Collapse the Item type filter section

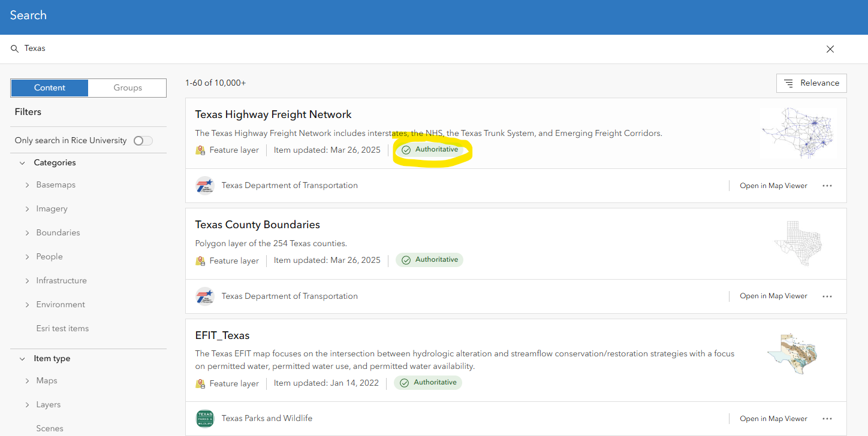[22, 359]
